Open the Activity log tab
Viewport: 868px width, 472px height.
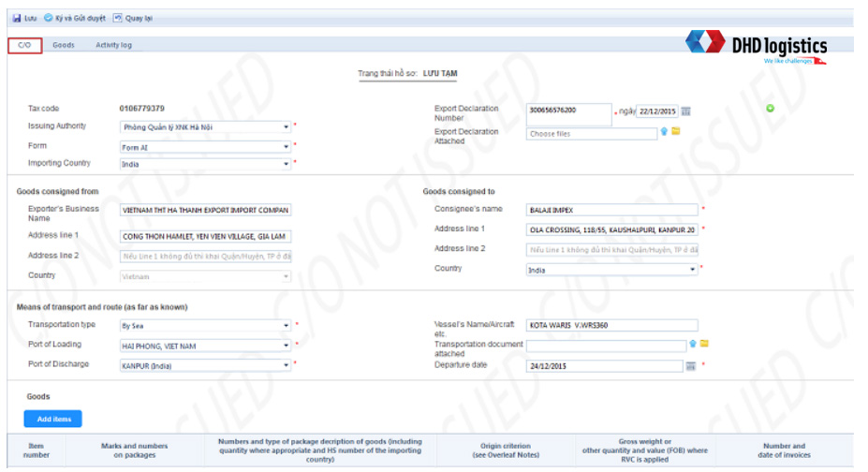pyautogui.click(x=113, y=45)
